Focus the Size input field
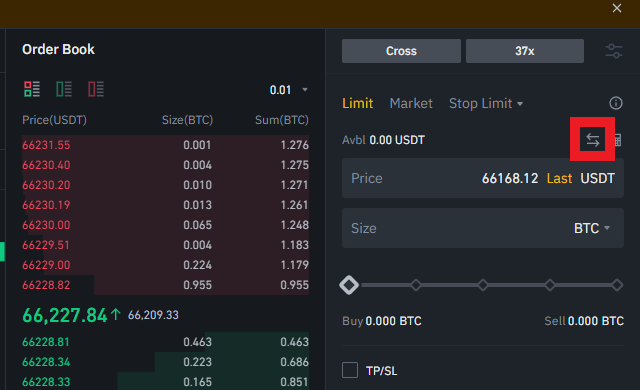This screenshot has width=640, height=390. (x=483, y=228)
